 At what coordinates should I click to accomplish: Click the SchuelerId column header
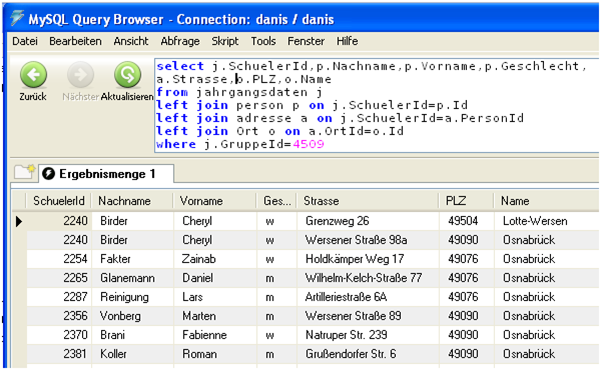(58, 201)
